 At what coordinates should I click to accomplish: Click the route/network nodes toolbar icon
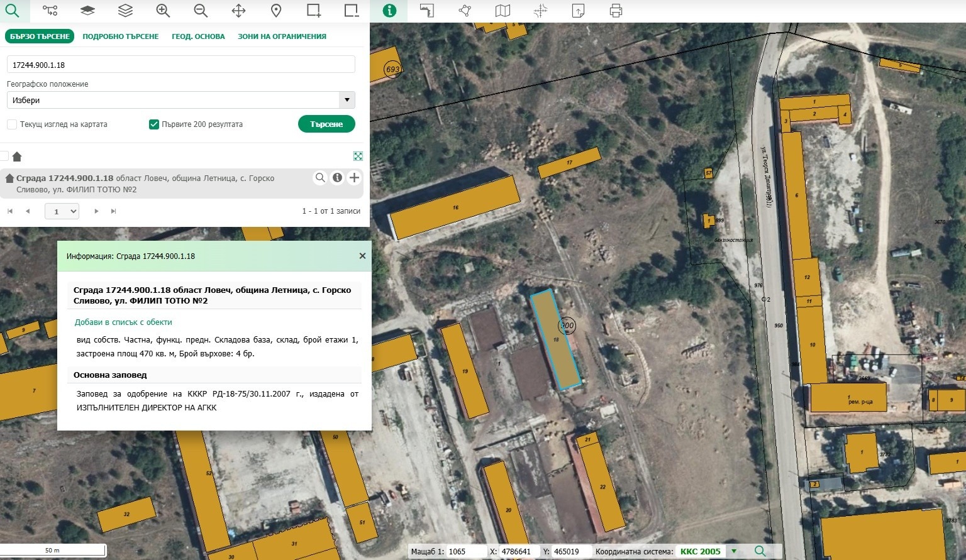pyautogui.click(x=50, y=11)
